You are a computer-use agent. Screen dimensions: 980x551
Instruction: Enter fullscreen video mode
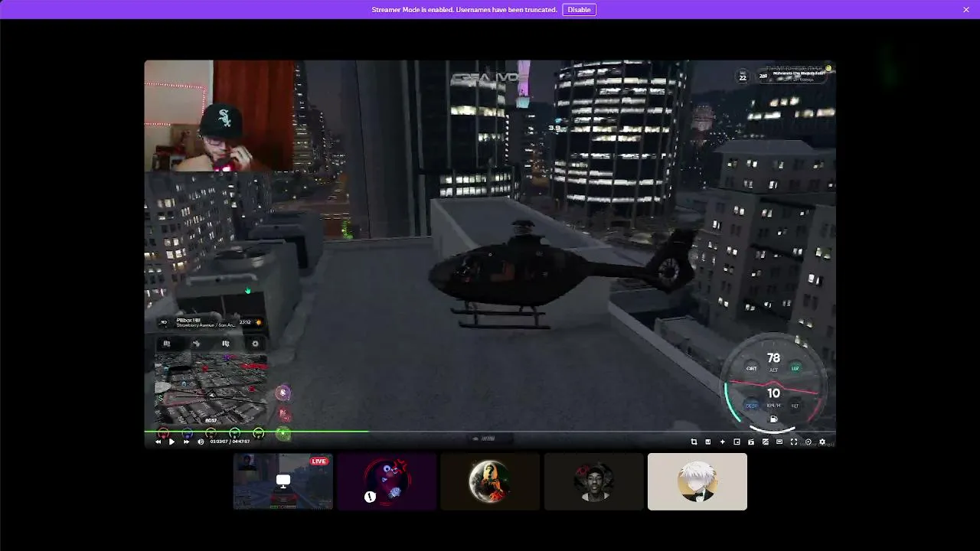(x=794, y=442)
